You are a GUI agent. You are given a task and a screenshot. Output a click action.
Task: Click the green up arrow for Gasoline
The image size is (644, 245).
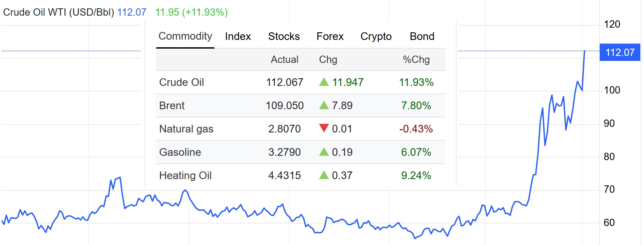tap(324, 152)
